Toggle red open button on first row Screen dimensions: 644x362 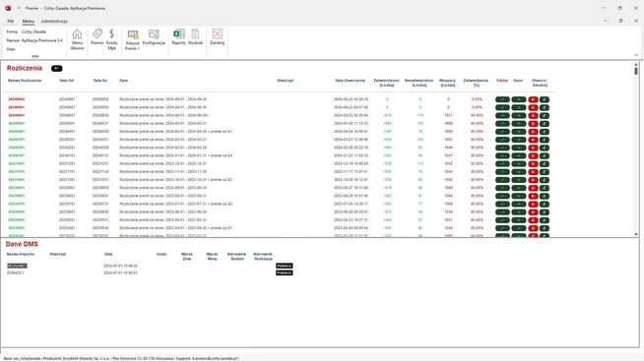coord(533,99)
